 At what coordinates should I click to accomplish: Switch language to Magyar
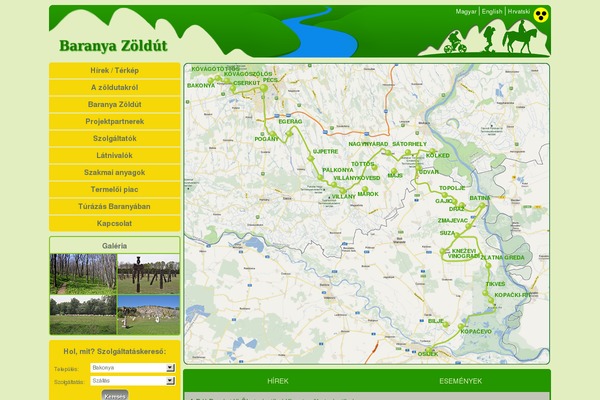[466, 11]
